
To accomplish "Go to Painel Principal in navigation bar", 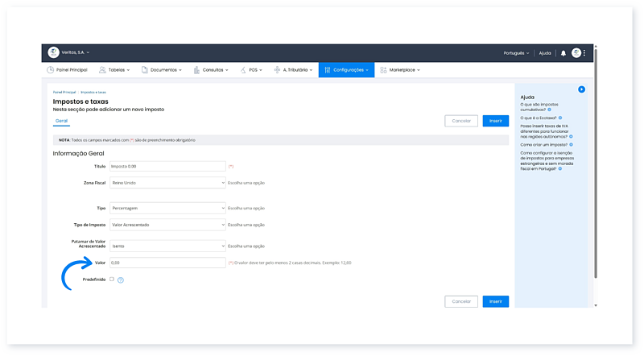I will click(x=67, y=70).
